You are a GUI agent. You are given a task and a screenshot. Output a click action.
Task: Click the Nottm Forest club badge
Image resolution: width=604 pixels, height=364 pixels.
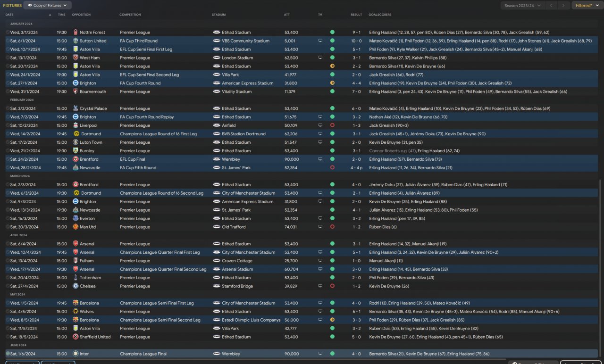tap(75, 33)
